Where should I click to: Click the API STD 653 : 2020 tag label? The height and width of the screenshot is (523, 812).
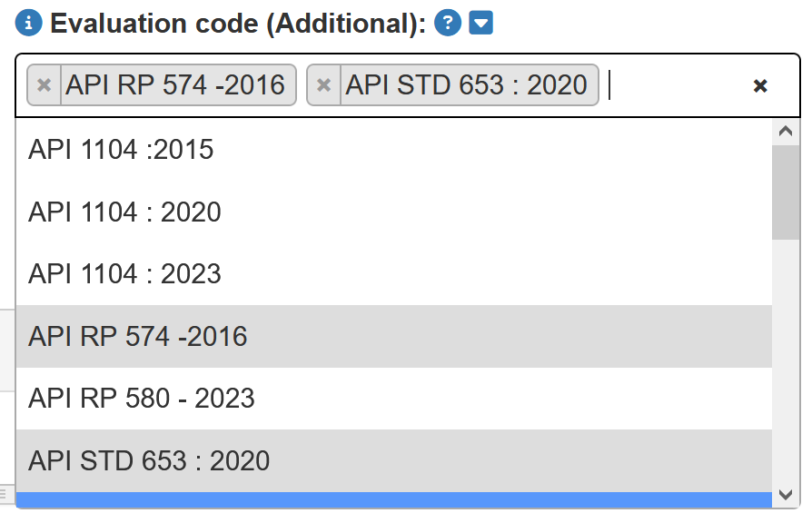pyautogui.click(x=467, y=85)
